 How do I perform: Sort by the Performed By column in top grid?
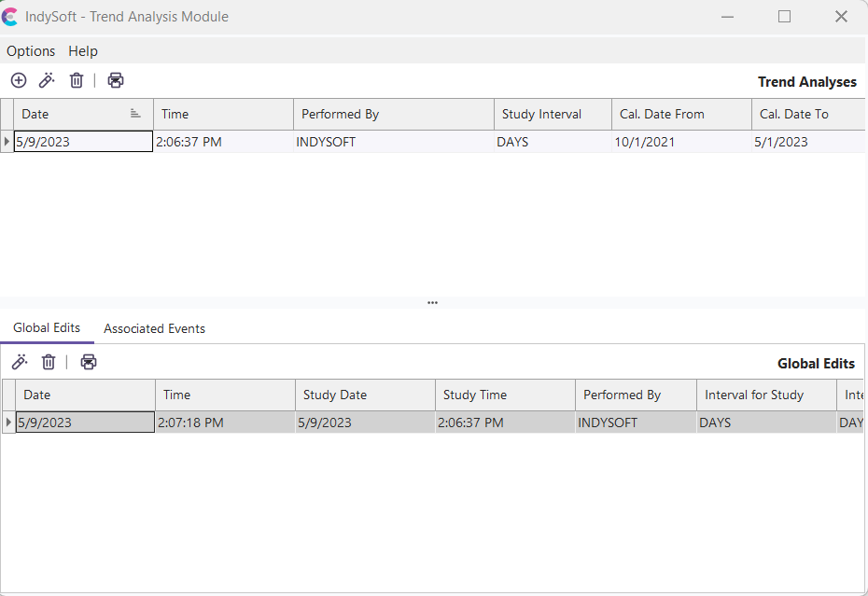coord(392,114)
